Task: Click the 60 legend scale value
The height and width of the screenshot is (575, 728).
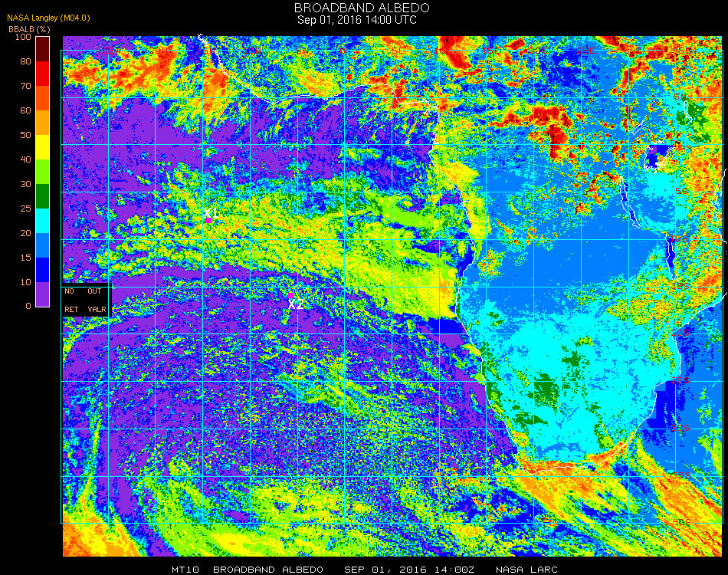Action: tap(25, 110)
